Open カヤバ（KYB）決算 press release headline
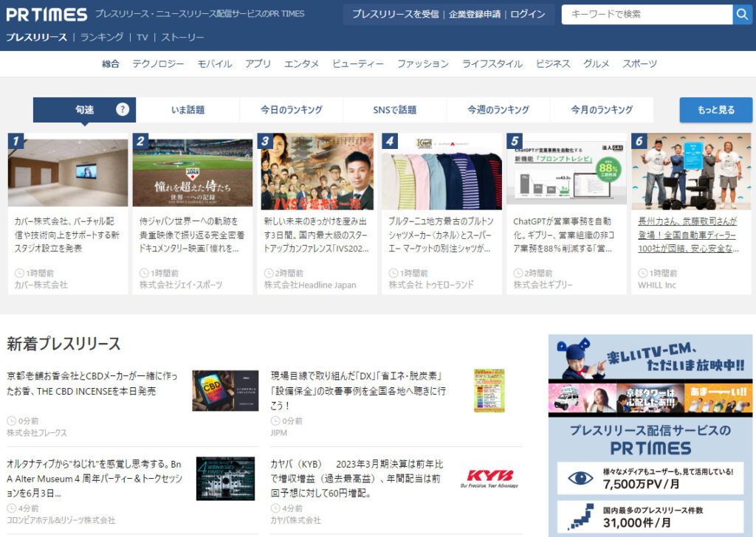 (x=357, y=478)
